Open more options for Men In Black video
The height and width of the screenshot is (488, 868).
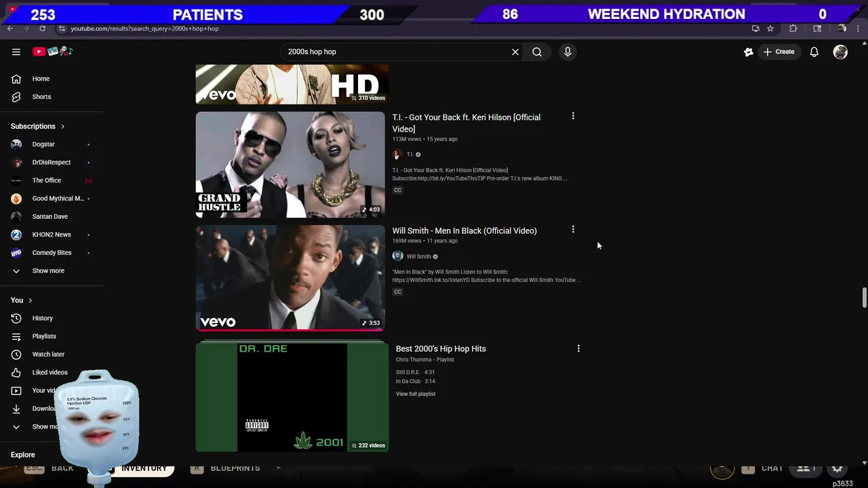(573, 230)
